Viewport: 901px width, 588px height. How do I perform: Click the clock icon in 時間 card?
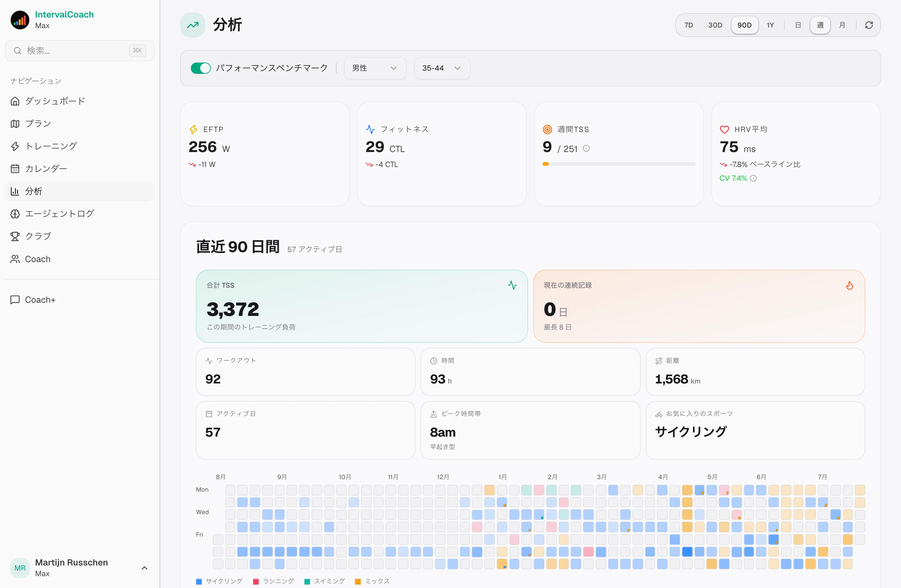[x=434, y=361]
